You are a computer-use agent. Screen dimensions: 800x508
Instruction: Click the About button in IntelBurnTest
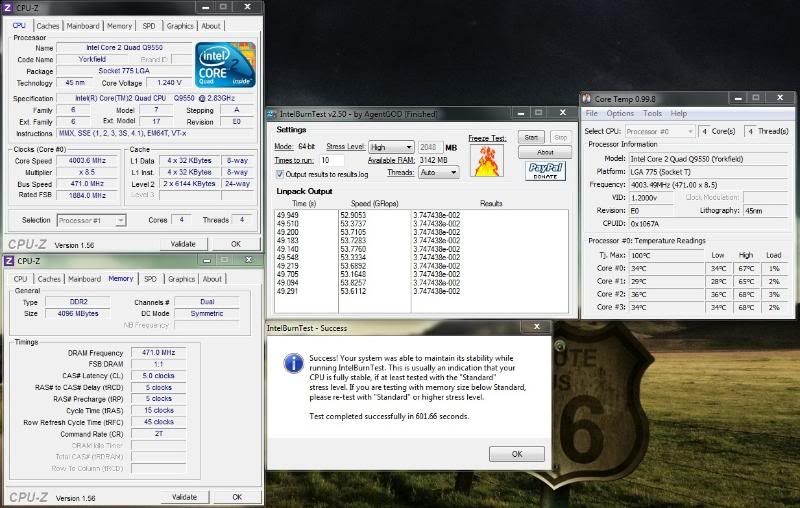click(545, 152)
